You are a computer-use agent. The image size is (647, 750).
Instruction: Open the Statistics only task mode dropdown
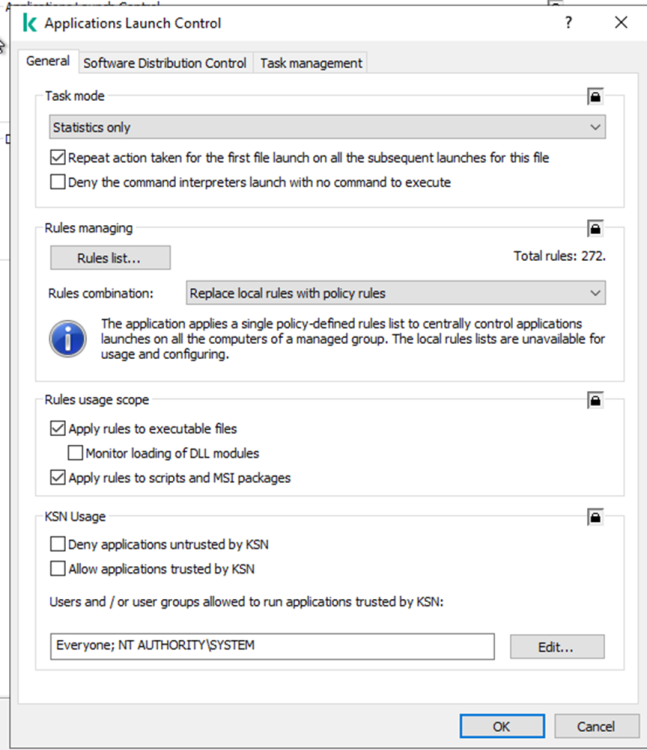click(x=328, y=127)
